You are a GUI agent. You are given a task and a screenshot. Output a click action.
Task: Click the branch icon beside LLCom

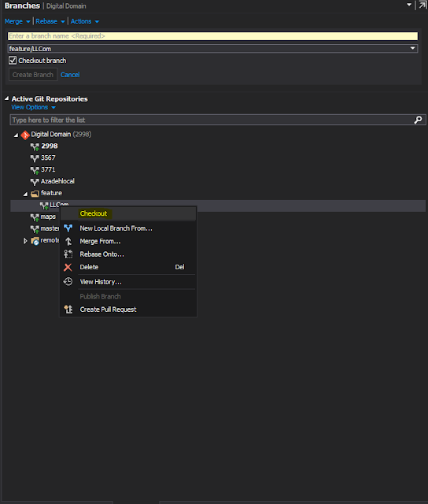44,206
